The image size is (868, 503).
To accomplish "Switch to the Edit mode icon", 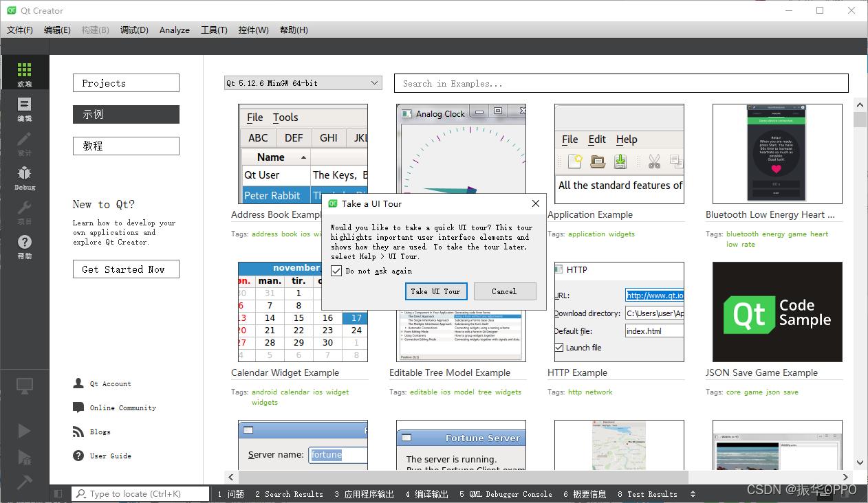I will tap(24, 108).
